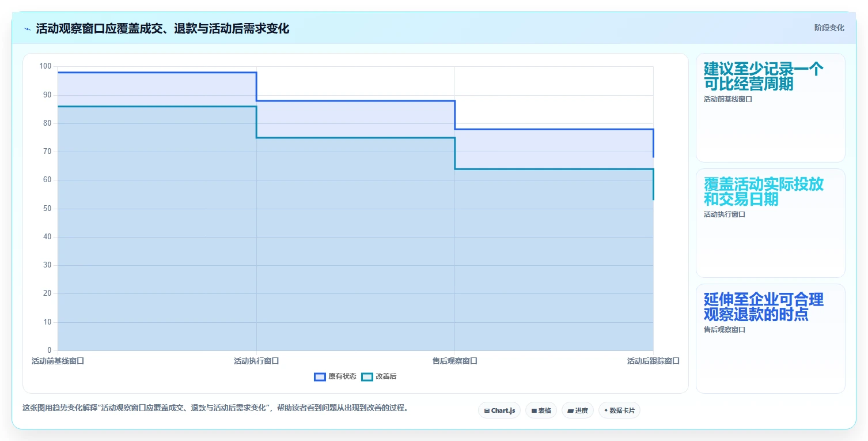Toggle the 改善后 legend swatch
This screenshot has width=868, height=441.
(x=367, y=377)
